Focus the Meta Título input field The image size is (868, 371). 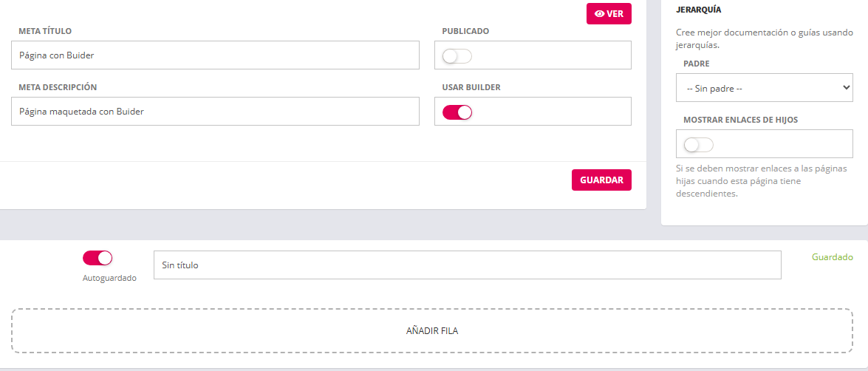tap(215, 55)
